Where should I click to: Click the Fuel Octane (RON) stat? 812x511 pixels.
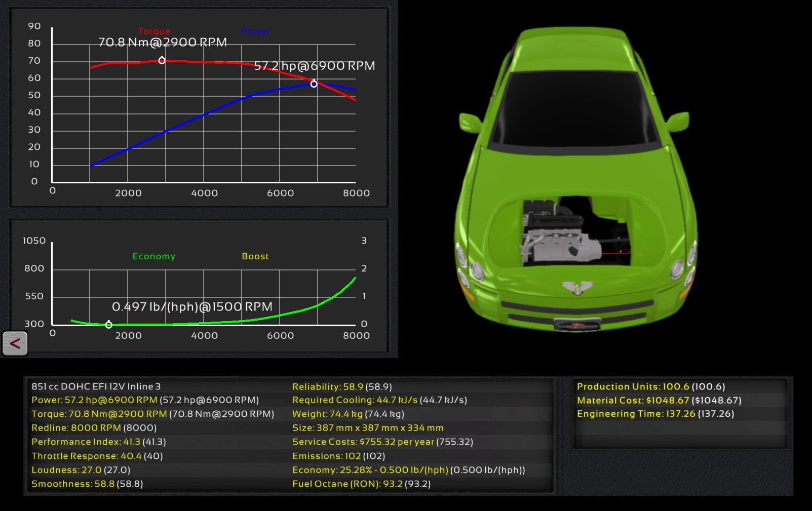pyautogui.click(x=361, y=484)
